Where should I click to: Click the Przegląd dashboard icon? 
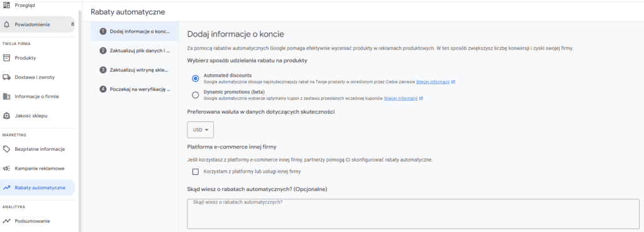pos(6,5)
